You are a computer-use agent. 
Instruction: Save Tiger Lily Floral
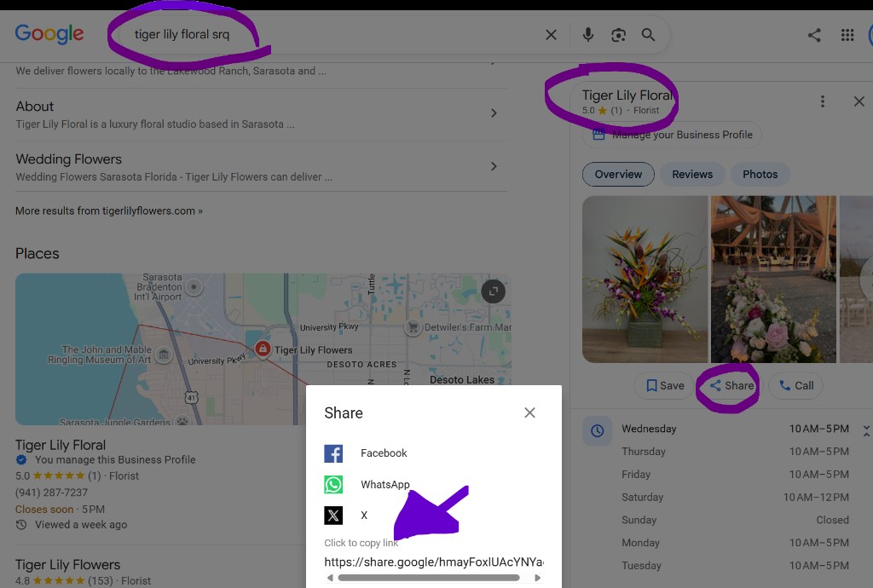pos(664,385)
